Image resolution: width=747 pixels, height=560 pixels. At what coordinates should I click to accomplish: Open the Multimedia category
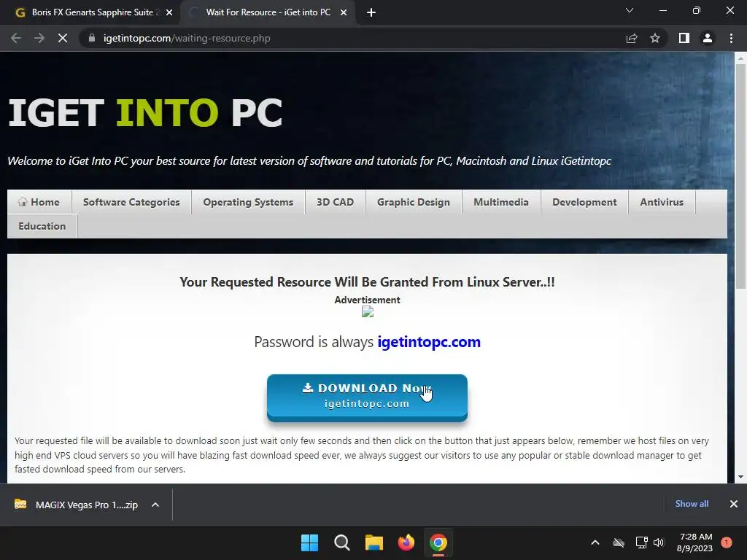501,202
